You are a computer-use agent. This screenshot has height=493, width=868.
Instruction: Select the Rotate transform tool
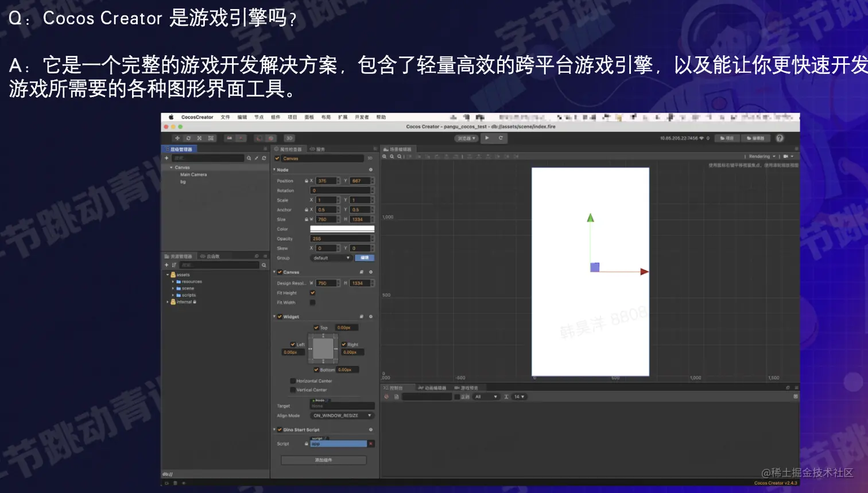(x=188, y=138)
